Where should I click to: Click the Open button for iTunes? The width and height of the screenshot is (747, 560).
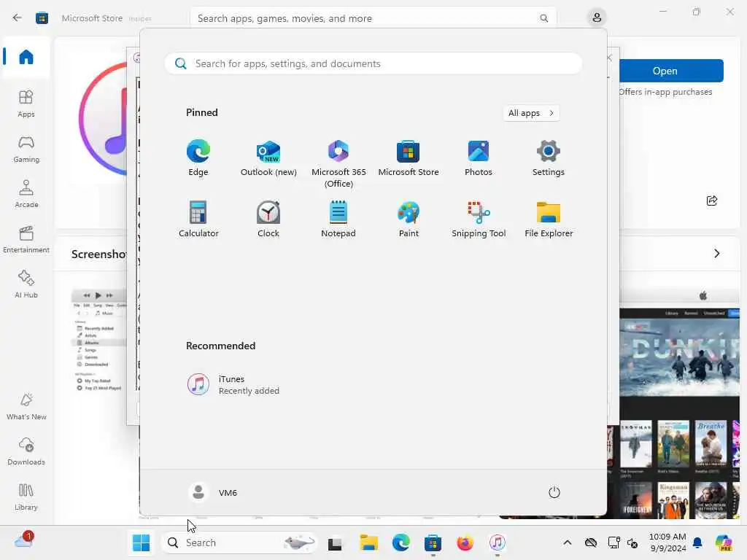click(x=665, y=71)
